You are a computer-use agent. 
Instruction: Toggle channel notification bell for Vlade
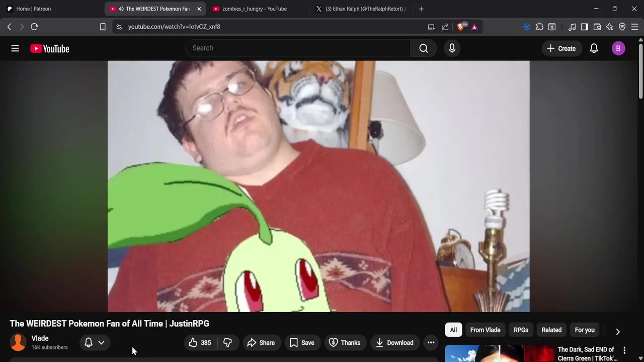89,343
